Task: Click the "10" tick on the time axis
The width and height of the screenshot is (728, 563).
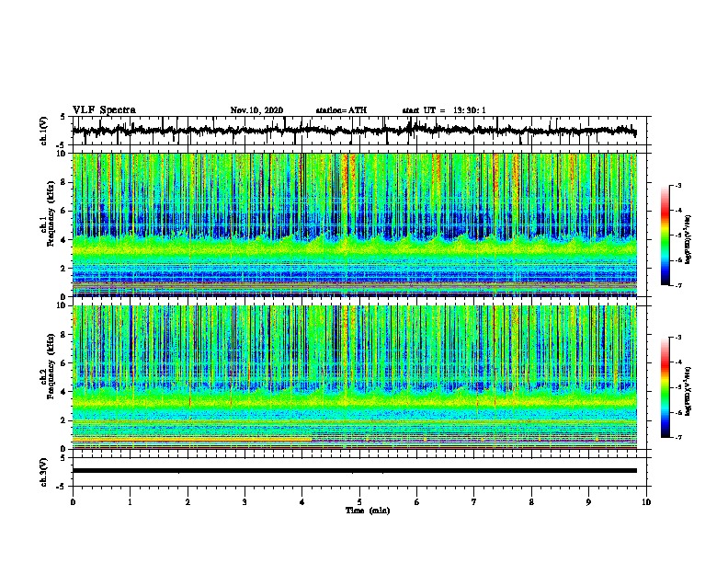Action: point(646,502)
